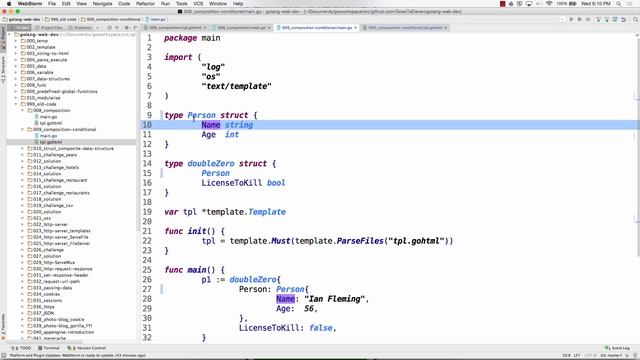Open Project panel settings gear icon
Viewport: 640px width, 360px height.
pos(127,28)
